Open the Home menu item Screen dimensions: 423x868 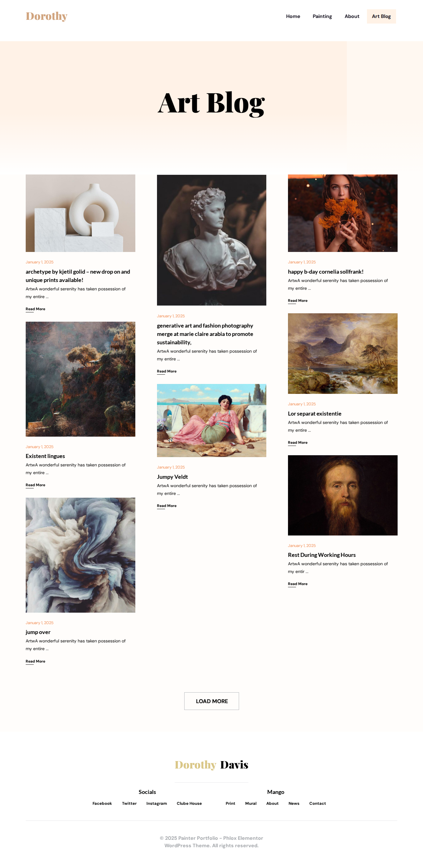pos(293,16)
